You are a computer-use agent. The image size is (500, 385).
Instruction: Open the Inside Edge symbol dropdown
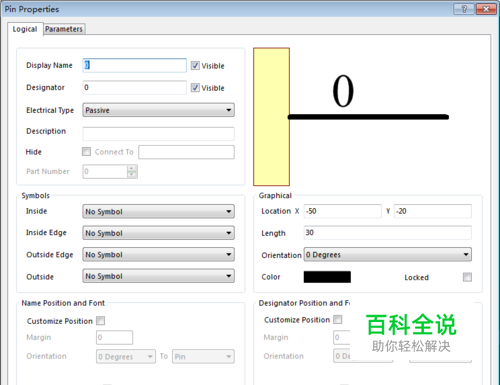159,233
